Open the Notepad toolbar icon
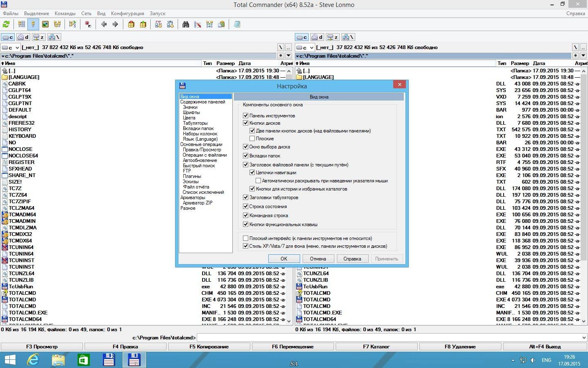 [237, 24]
